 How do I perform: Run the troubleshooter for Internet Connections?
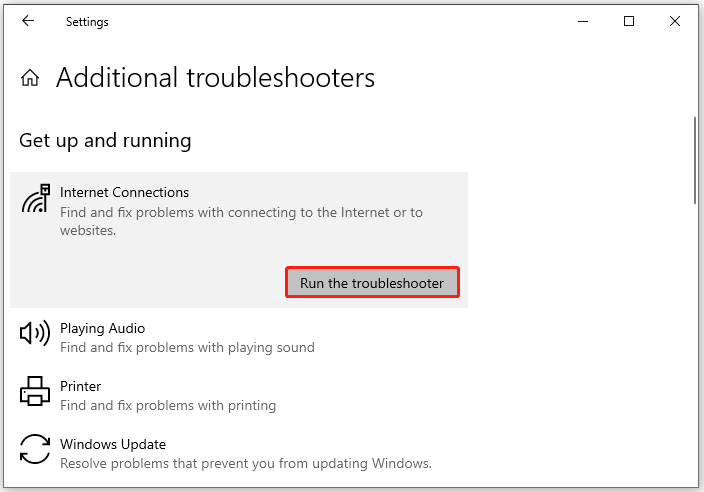click(372, 282)
